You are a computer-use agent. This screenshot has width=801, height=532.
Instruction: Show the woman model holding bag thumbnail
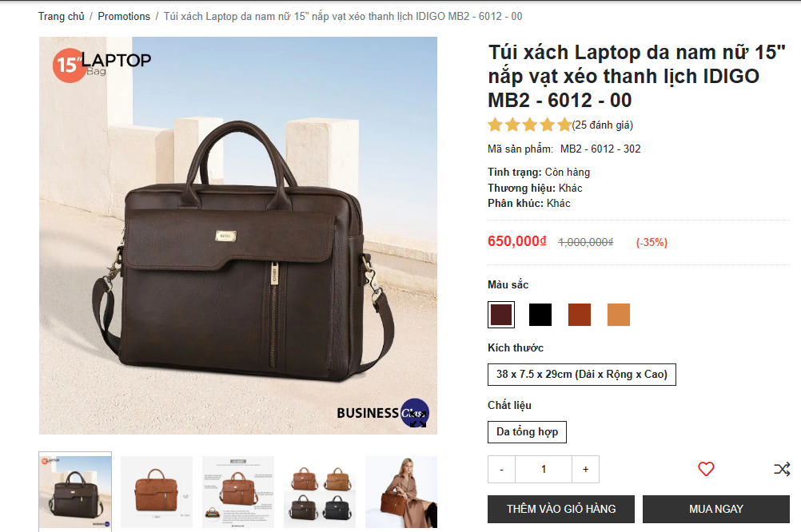tap(401, 492)
